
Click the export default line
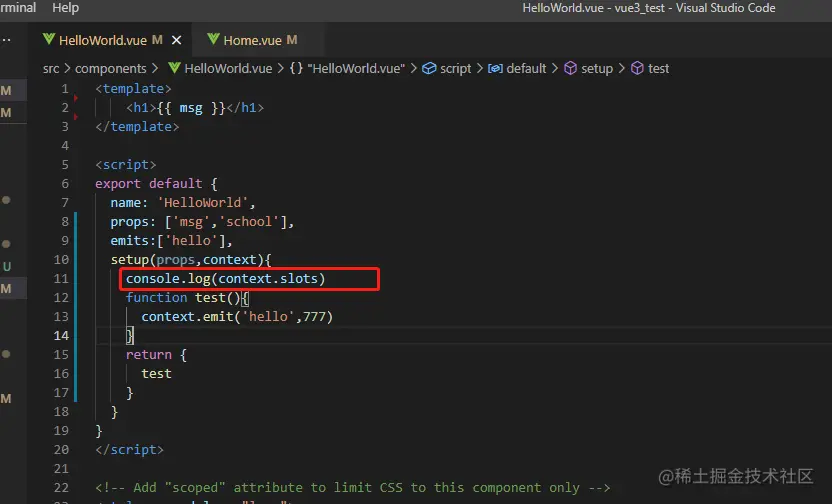click(x=156, y=184)
